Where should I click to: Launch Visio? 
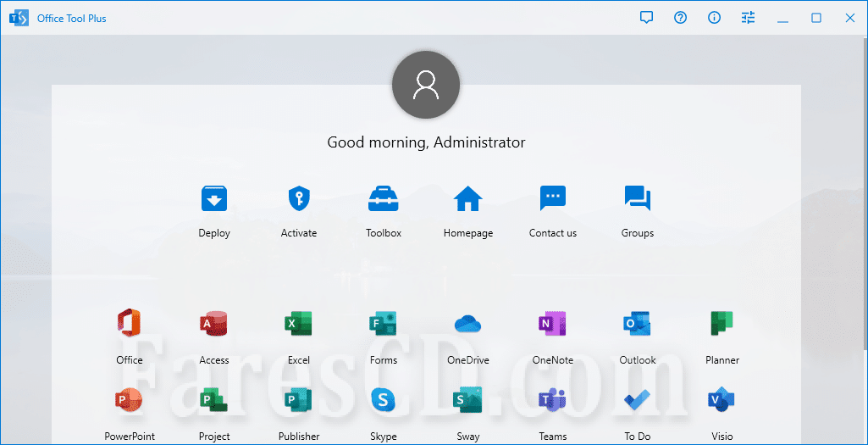click(x=722, y=399)
